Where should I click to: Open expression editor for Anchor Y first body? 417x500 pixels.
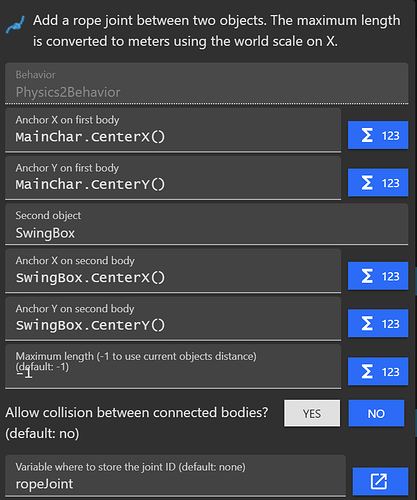[x=378, y=183]
